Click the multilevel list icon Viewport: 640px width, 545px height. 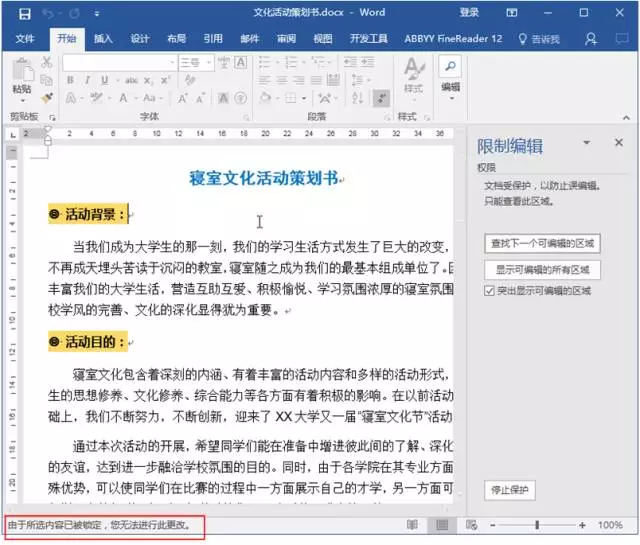pos(317,62)
